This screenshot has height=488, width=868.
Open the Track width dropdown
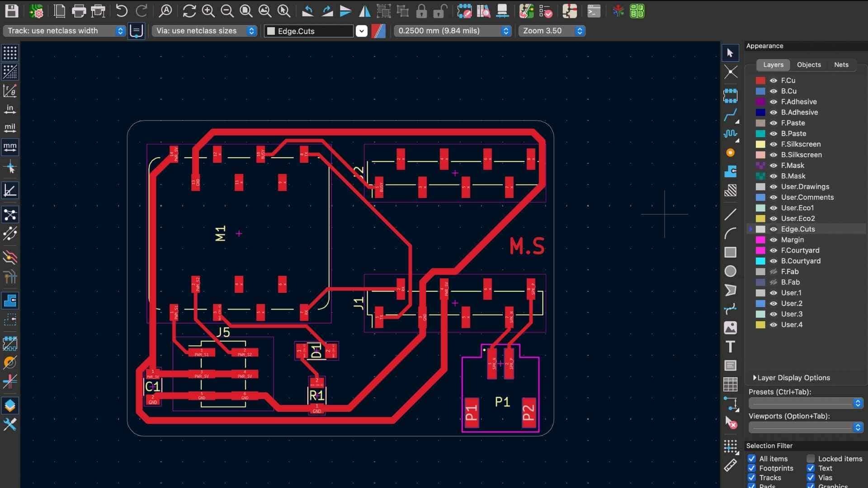65,31
